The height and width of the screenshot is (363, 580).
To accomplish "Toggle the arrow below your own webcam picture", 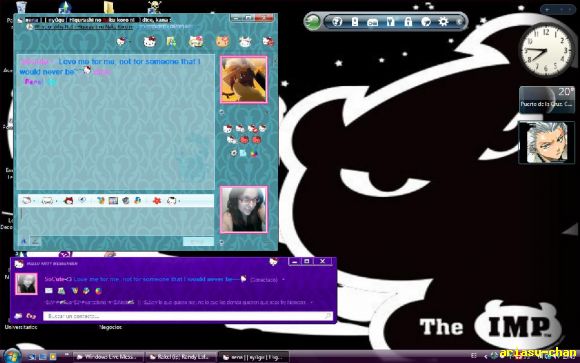I will coord(222,243).
